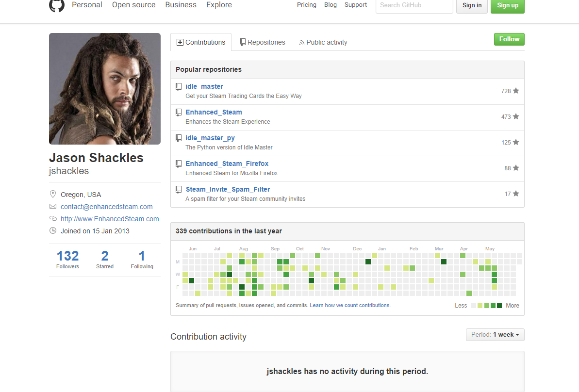
Task: Click the contact@enhancedsteam.com email link
Action: (x=107, y=207)
